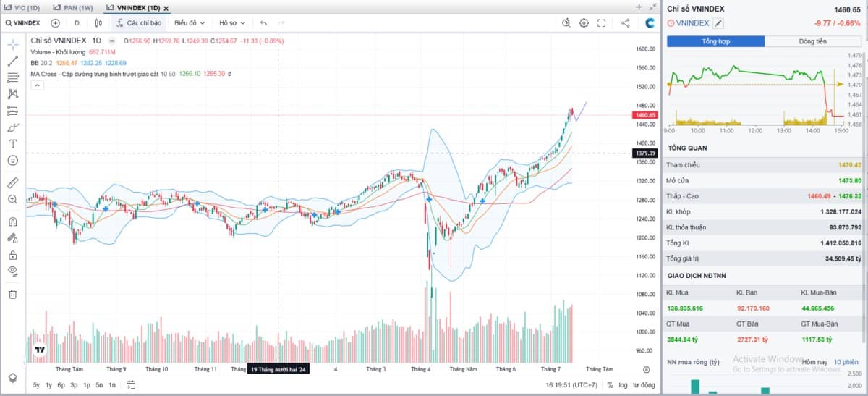868x396 pixels.
Task: Toggle stay in drawing mode
Action: coord(12,237)
